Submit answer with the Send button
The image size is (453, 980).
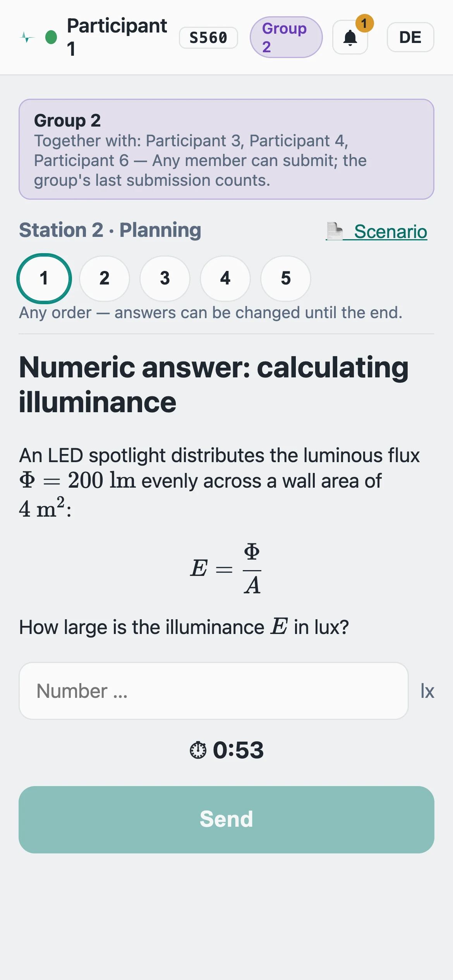pyautogui.click(x=226, y=820)
